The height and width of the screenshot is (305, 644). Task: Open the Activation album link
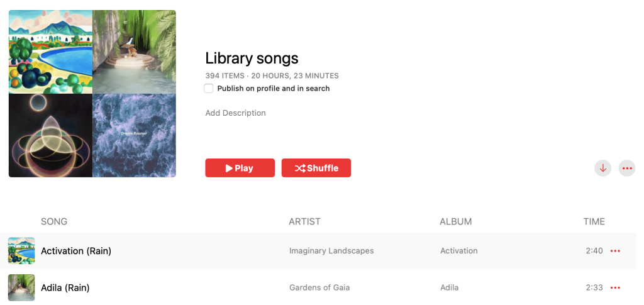[459, 251]
